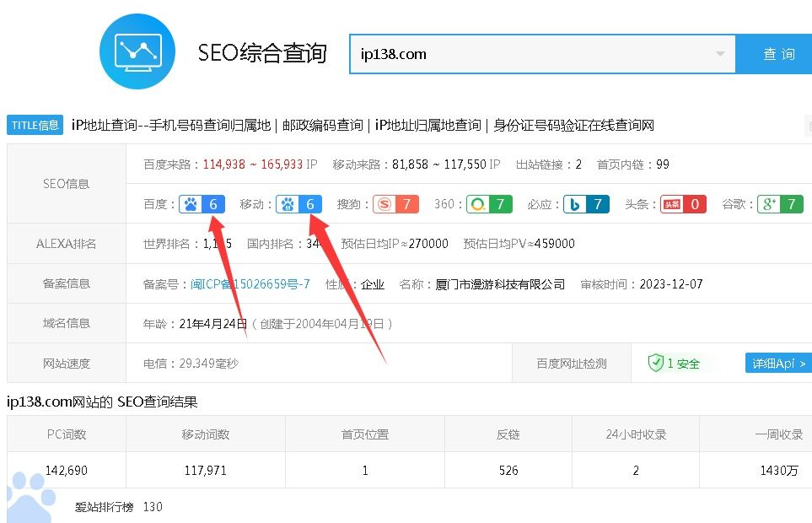Click the SEO综合查询 heading

point(262,53)
